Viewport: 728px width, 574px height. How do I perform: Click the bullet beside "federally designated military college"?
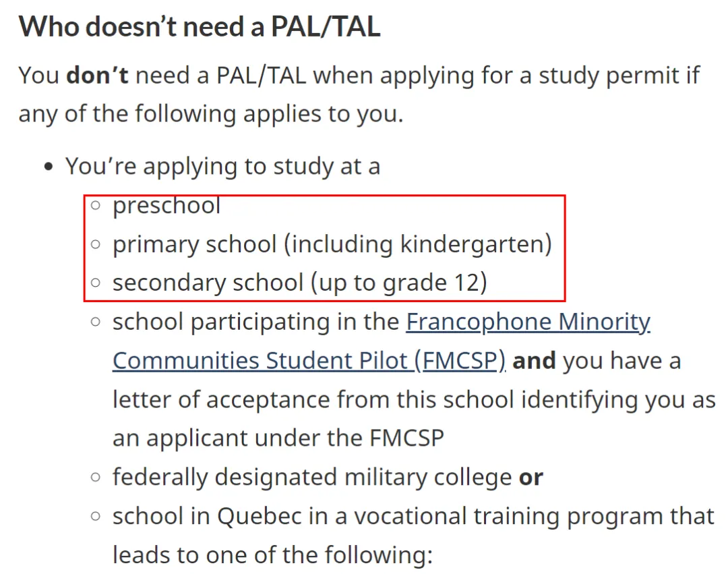tap(96, 478)
